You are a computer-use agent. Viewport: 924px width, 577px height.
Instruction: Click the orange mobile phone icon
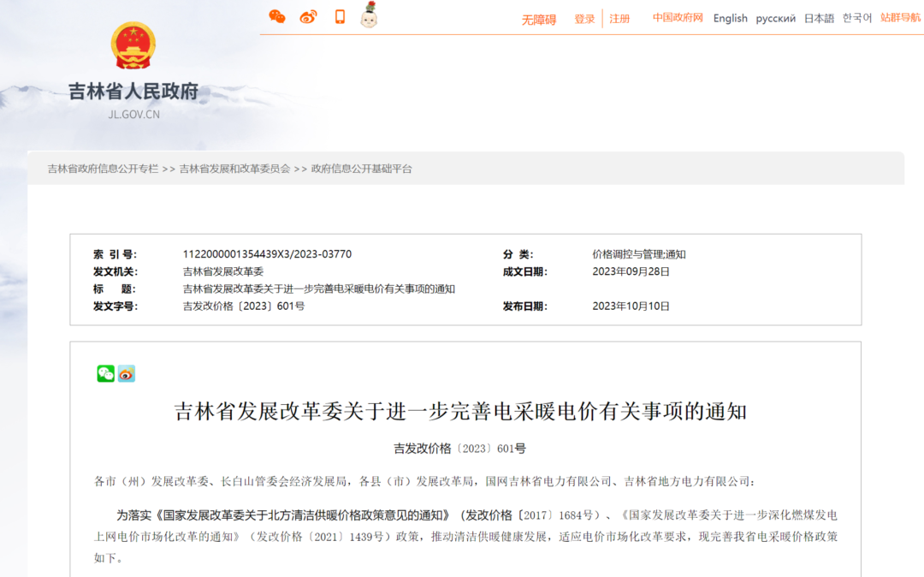(340, 17)
